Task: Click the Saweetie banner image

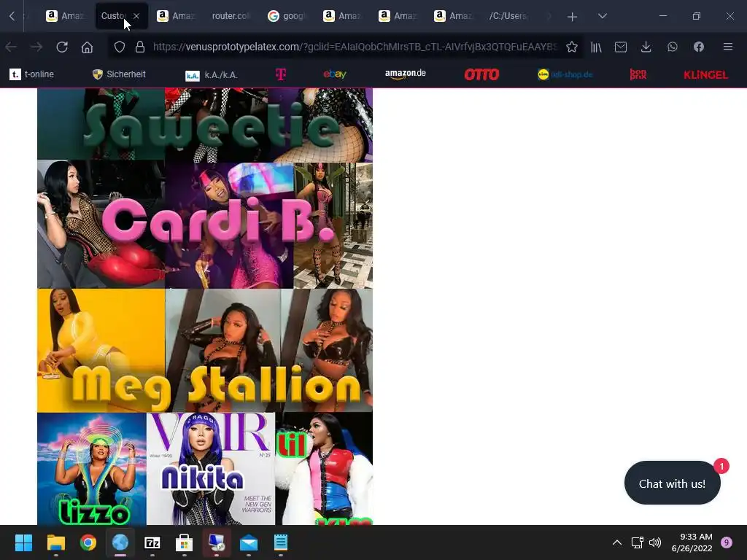Action: coord(205,124)
